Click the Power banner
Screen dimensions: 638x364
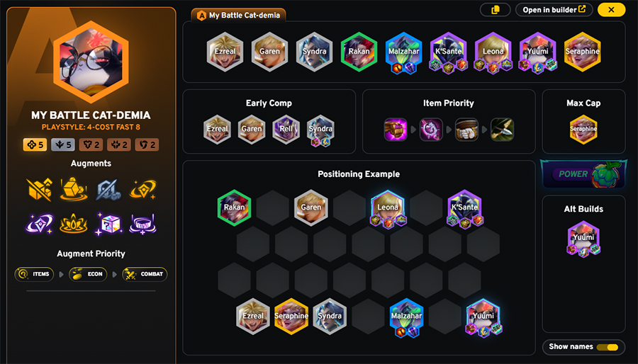click(583, 174)
